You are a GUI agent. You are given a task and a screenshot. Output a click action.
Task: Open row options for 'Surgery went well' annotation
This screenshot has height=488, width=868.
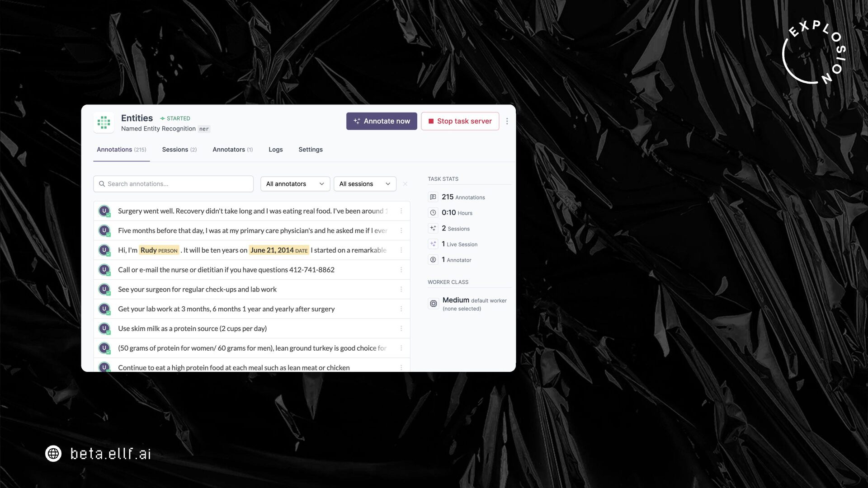[x=401, y=211]
